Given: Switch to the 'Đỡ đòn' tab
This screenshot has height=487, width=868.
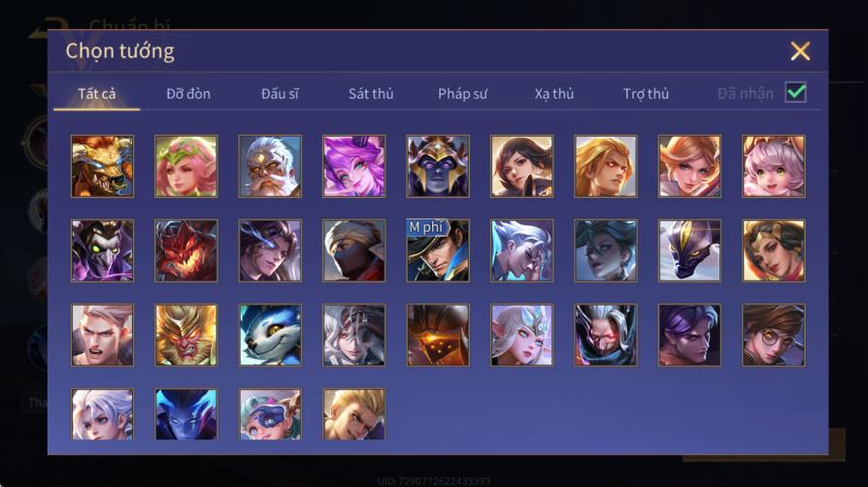Looking at the screenshot, I should click(188, 93).
